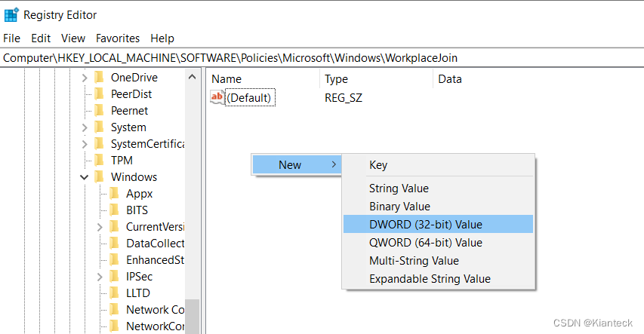
Task: Open the New submenu item
Action: (297, 164)
